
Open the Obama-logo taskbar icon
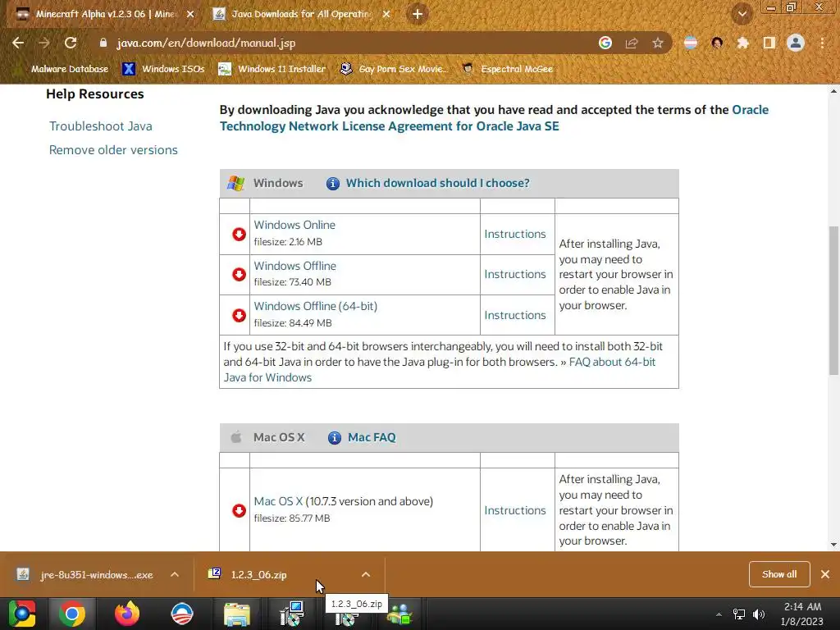[182, 614]
